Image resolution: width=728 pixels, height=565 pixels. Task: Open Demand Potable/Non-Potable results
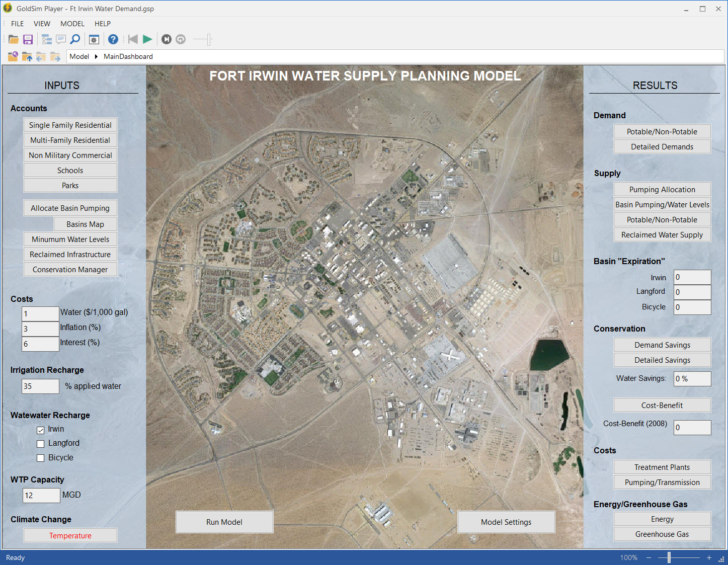click(x=662, y=131)
